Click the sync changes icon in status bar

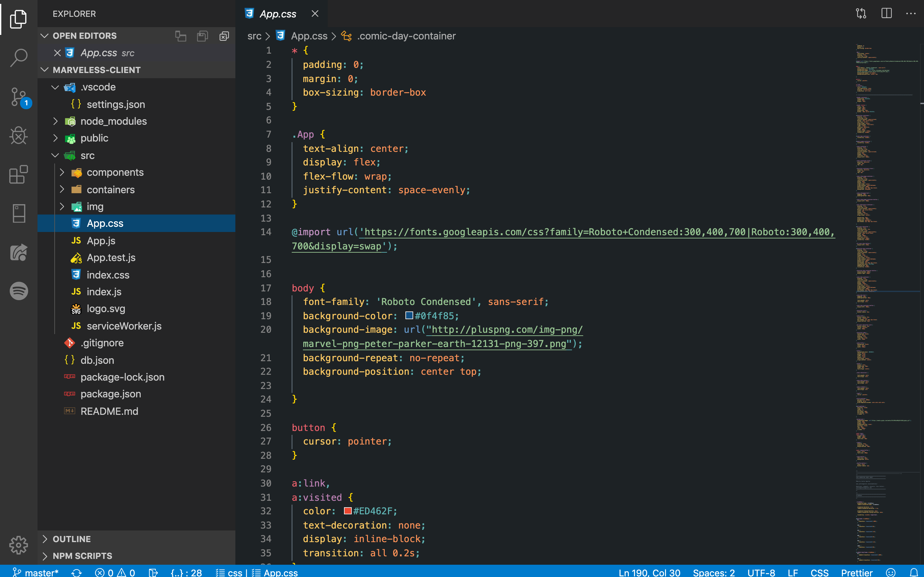click(76, 572)
